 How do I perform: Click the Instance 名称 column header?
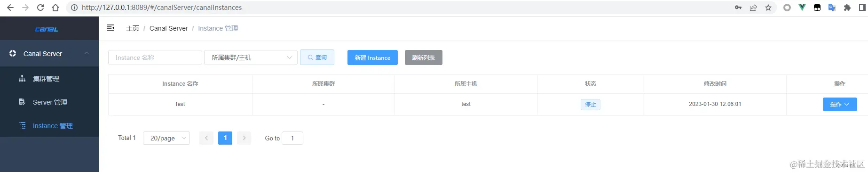coord(181,84)
